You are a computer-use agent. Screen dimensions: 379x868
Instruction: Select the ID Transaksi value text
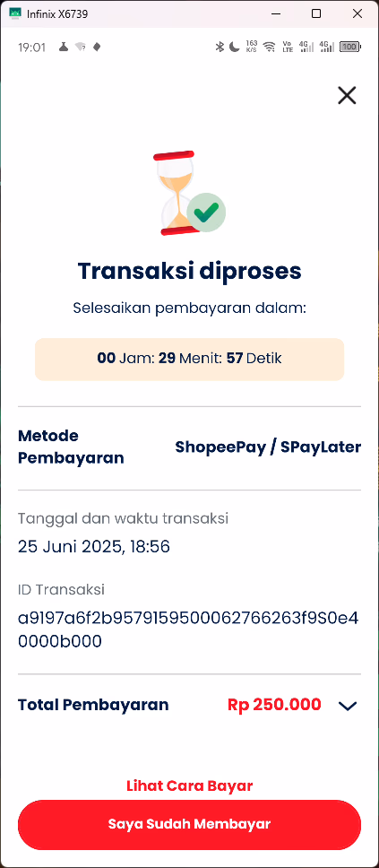coord(188,630)
